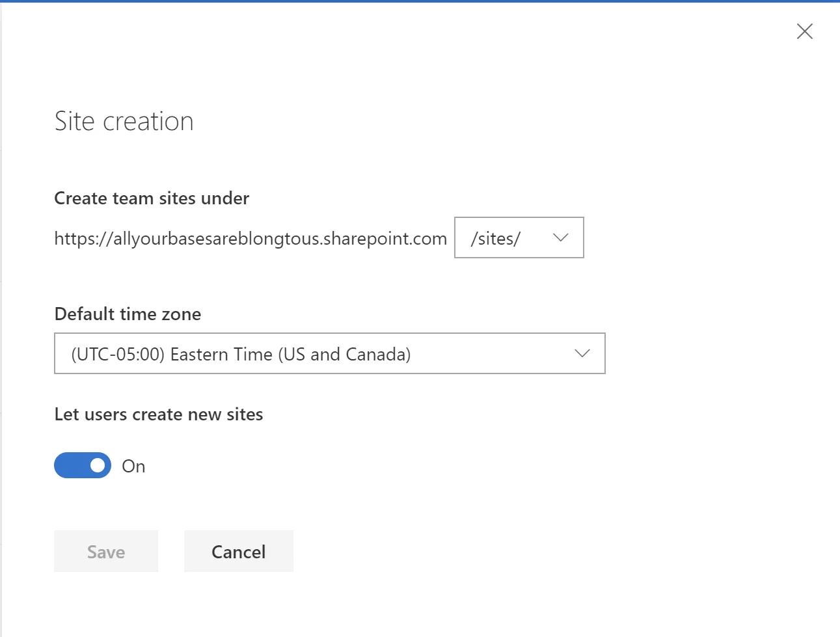Click the Let users create new sites label

tap(158, 414)
